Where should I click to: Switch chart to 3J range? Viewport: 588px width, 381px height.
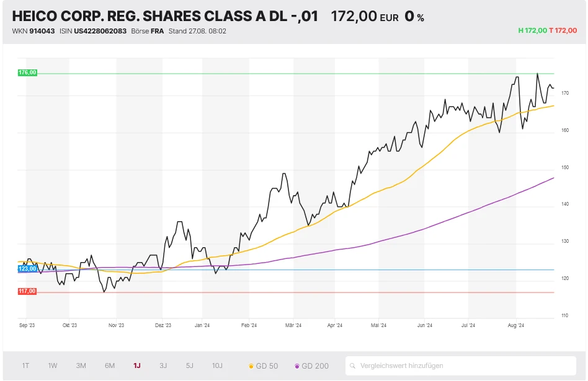click(x=163, y=366)
